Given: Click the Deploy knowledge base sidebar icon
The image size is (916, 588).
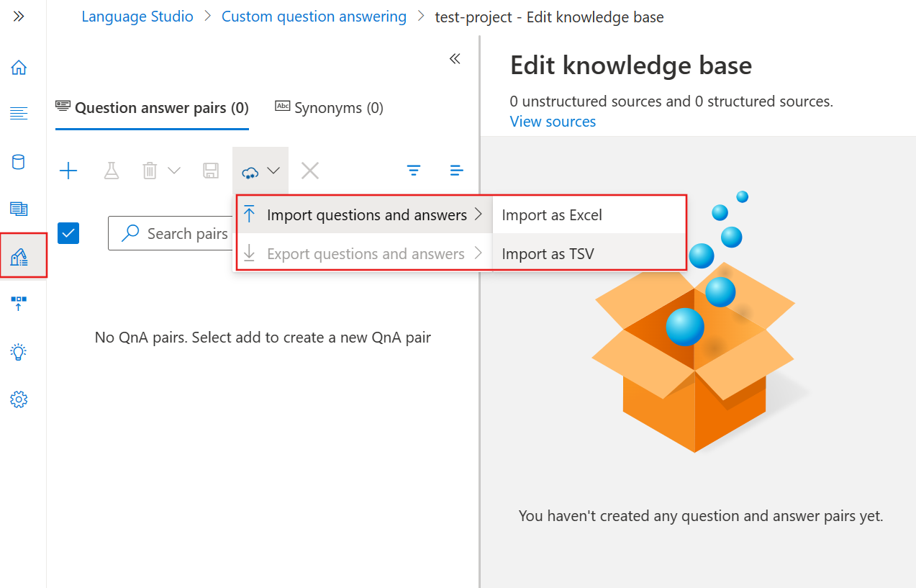Looking at the screenshot, I should click(x=19, y=303).
